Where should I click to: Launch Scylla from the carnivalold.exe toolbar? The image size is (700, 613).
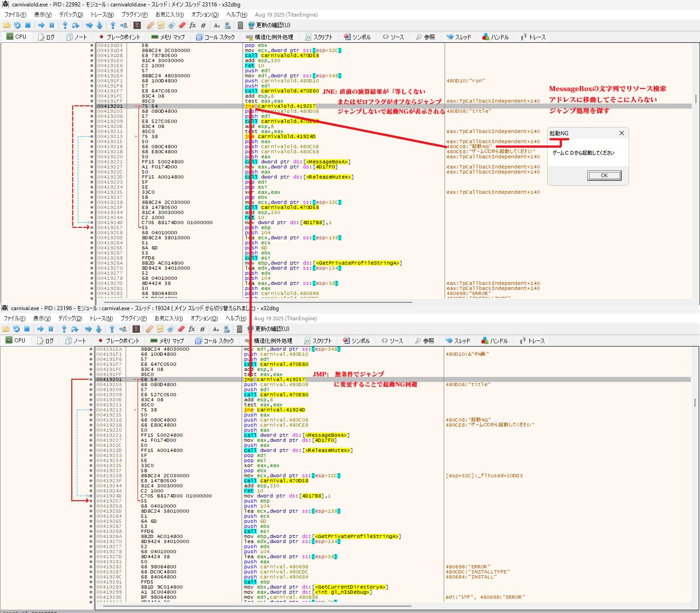click(137, 25)
